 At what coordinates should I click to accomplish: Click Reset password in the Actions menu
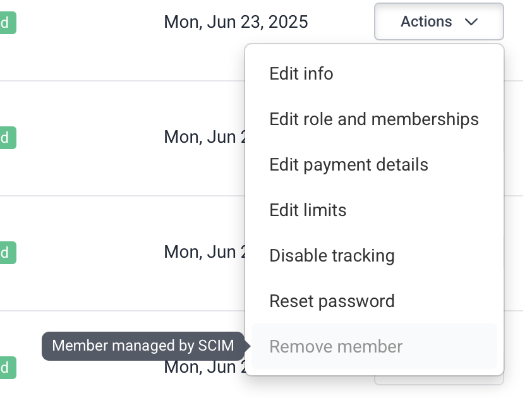tap(332, 301)
